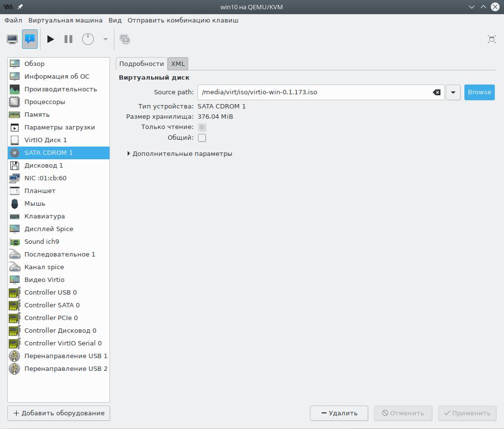Image resolution: width=504 pixels, height=429 pixels.
Task: Toggle fullscreen mode icon
Action: point(492,39)
